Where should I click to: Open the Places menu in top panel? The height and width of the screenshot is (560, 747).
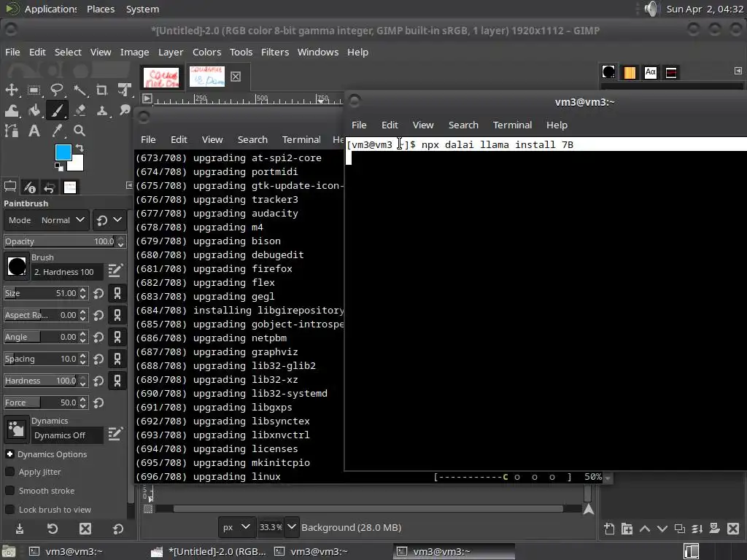101,9
